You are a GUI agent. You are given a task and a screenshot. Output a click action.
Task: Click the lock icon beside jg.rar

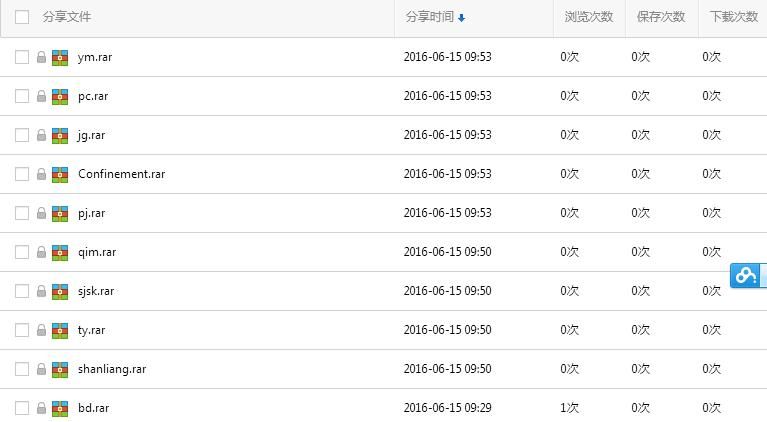[41, 136]
